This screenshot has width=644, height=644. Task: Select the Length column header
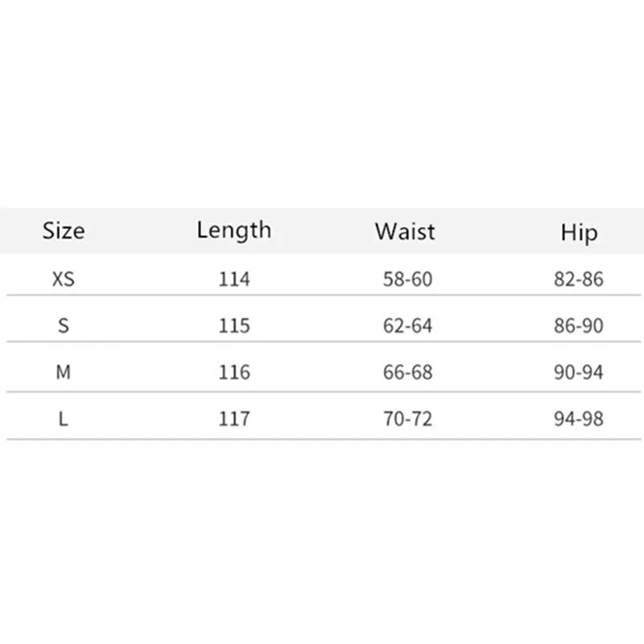233,230
